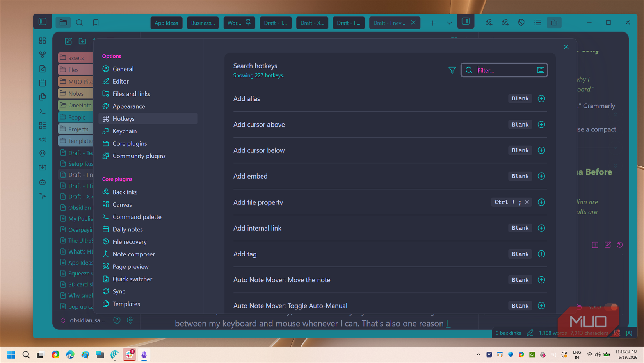This screenshot has height=363, width=644.
Task: Open the file explorer folder icon
Action: [x=63, y=22]
